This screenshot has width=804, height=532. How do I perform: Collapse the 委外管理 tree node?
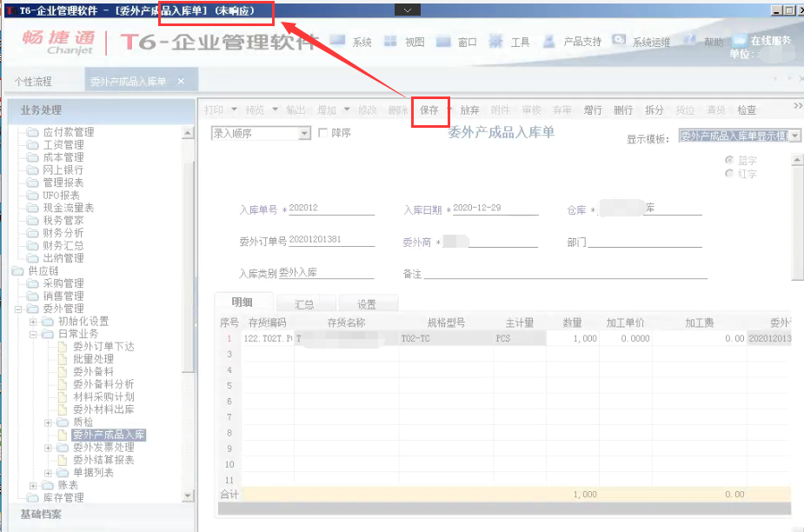[x=18, y=309]
